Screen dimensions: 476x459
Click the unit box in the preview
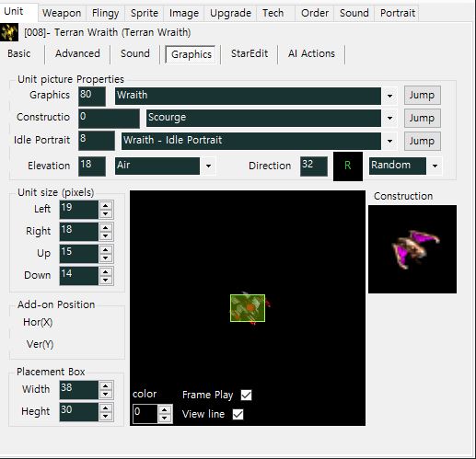tap(248, 308)
